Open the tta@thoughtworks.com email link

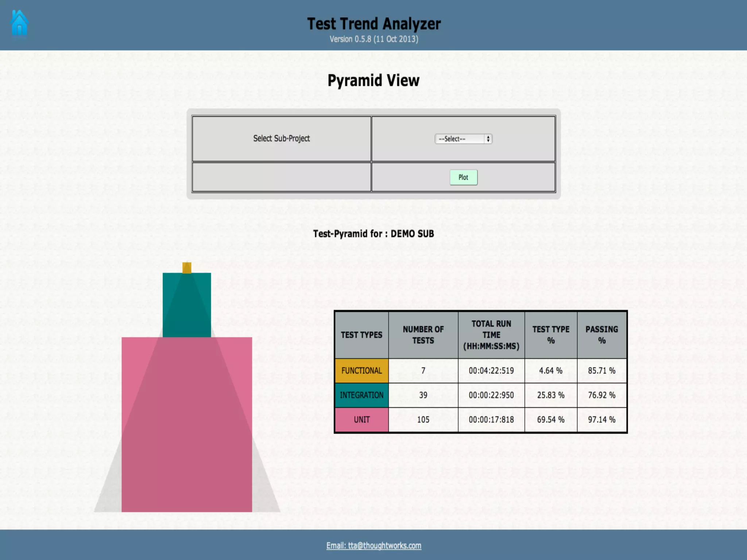[373, 545]
